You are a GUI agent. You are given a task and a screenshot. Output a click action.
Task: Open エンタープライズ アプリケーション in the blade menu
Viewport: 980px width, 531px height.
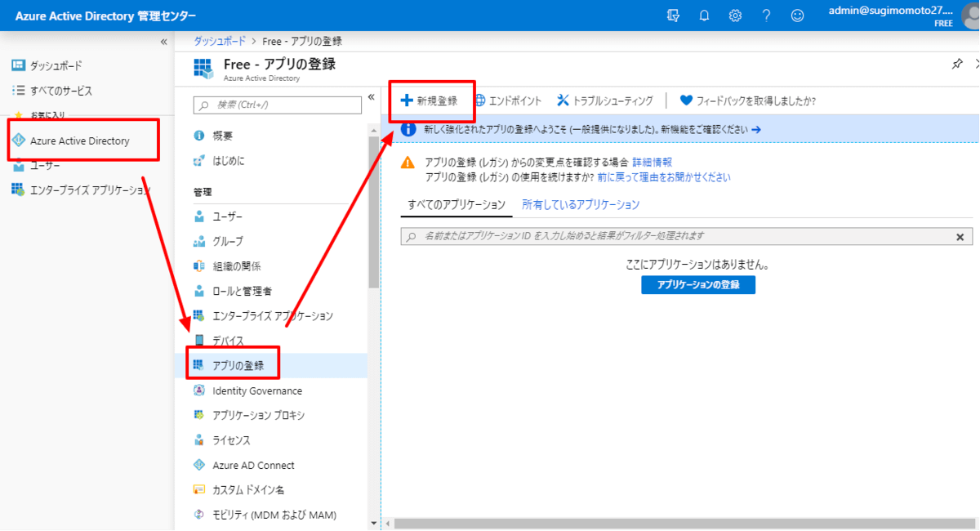pos(273,315)
